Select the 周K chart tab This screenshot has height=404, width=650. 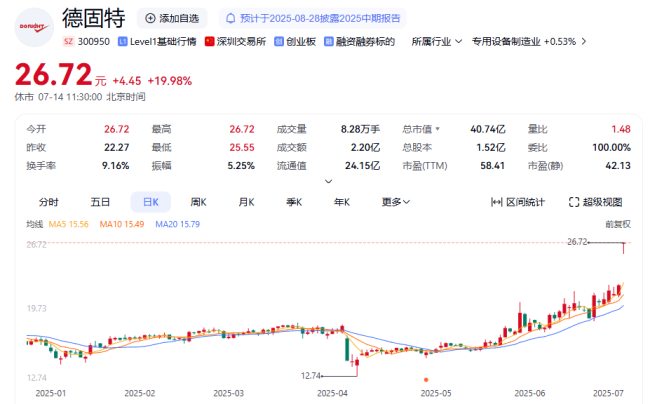[198, 202]
